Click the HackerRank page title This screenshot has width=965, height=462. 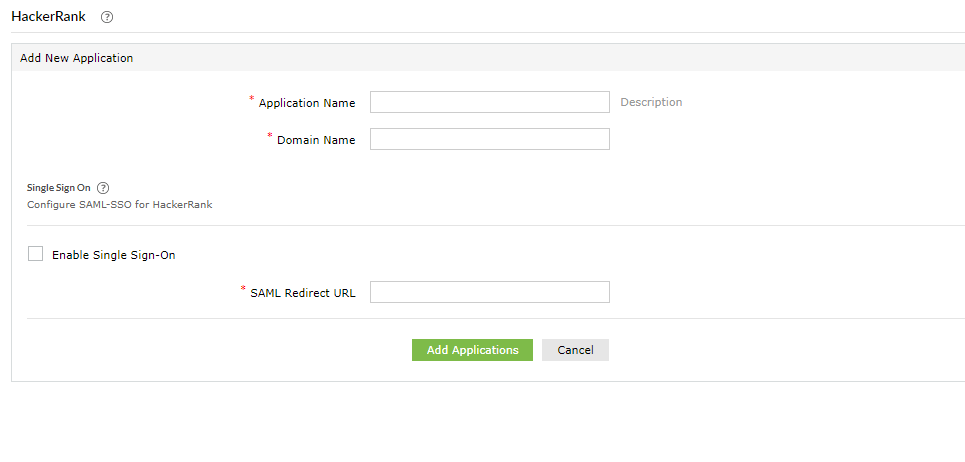point(49,17)
